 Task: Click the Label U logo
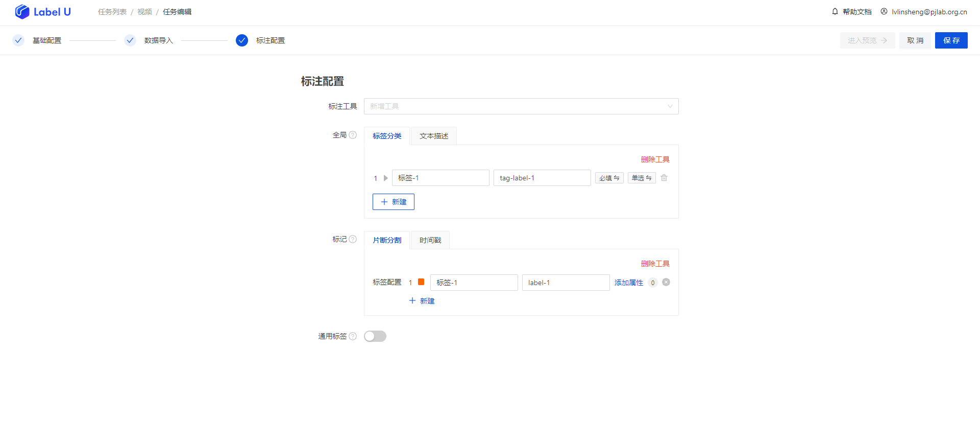point(43,12)
